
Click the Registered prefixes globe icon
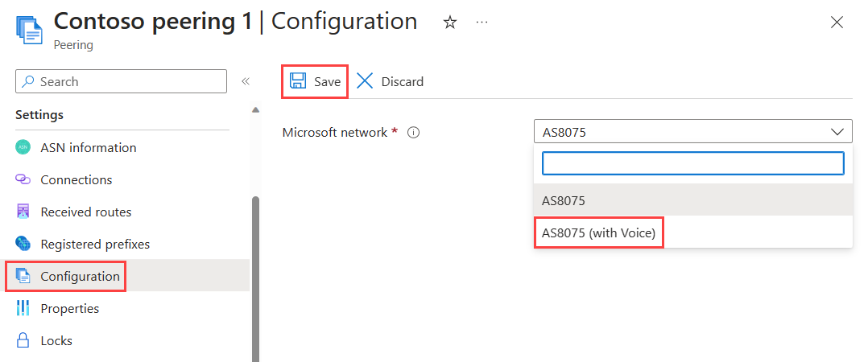coord(23,244)
